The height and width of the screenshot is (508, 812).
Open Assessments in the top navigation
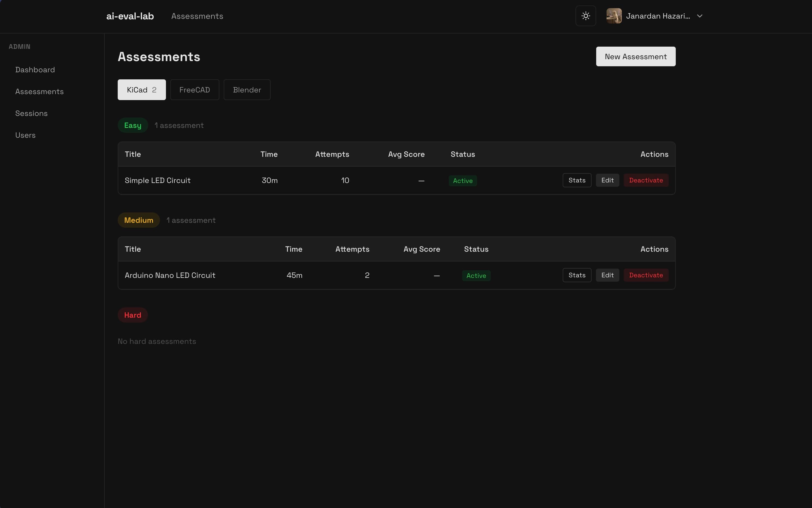pyautogui.click(x=197, y=16)
